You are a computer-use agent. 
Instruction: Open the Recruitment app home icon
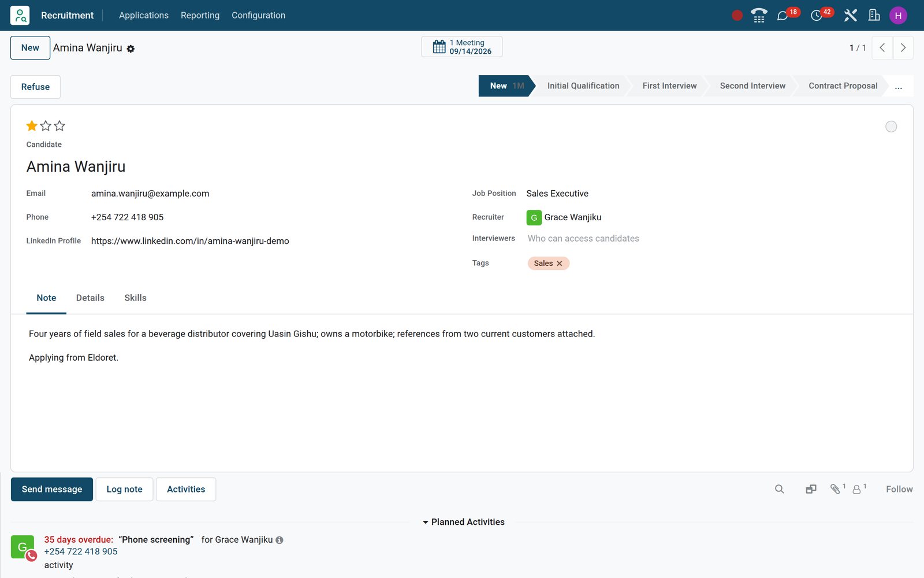(x=20, y=15)
